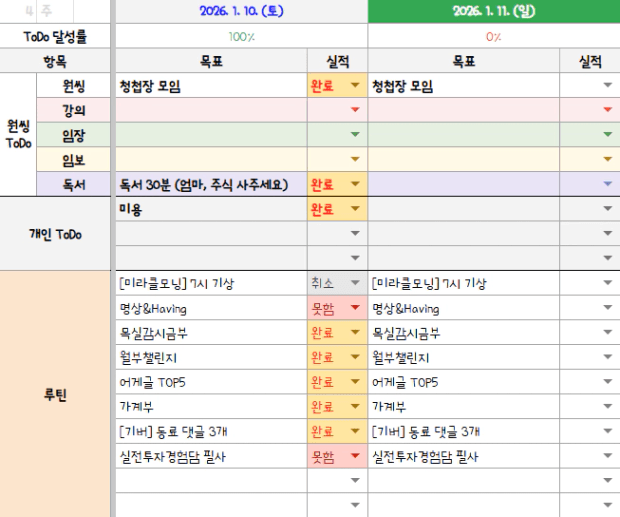
Task: Select the Jan 11 목실감시금부 cell
Action: coord(464,332)
